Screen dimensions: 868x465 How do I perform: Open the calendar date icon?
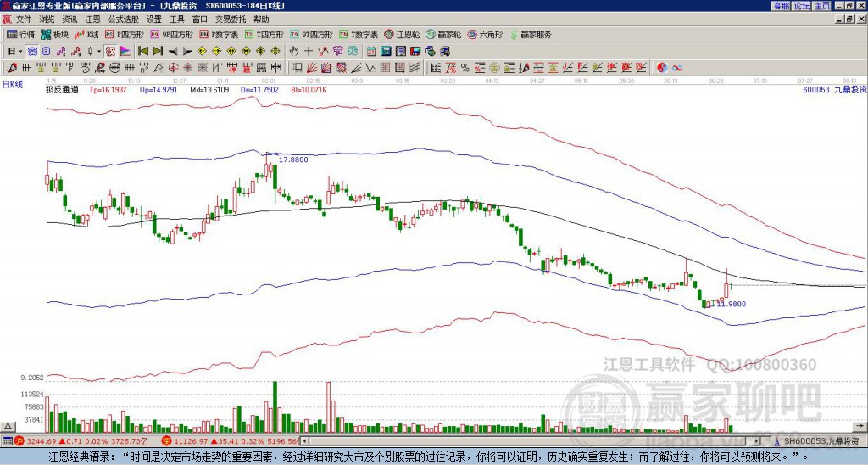point(371,52)
